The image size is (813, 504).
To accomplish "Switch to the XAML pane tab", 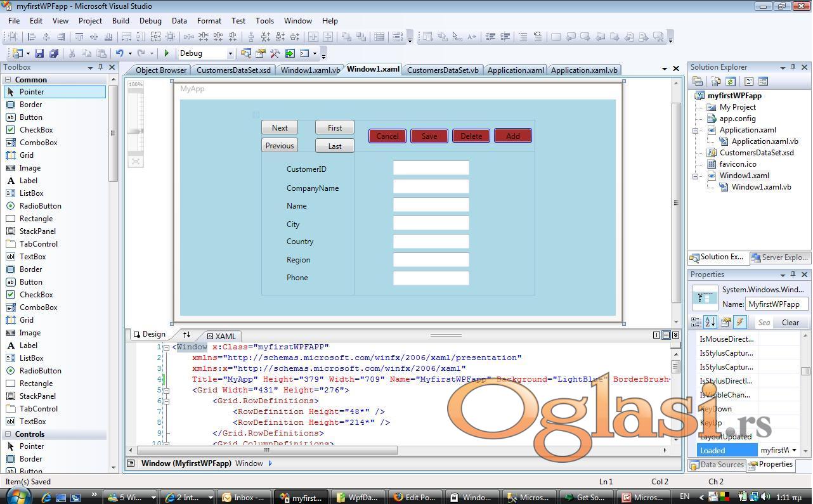I will point(221,336).
